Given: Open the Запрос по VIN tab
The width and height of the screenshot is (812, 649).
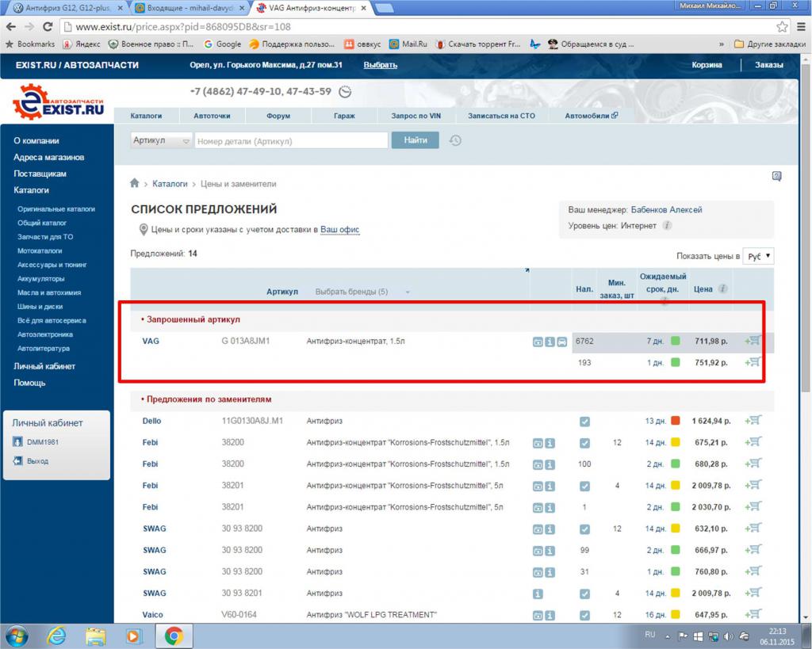Looking at the screenshot, I should coord(416,116).
